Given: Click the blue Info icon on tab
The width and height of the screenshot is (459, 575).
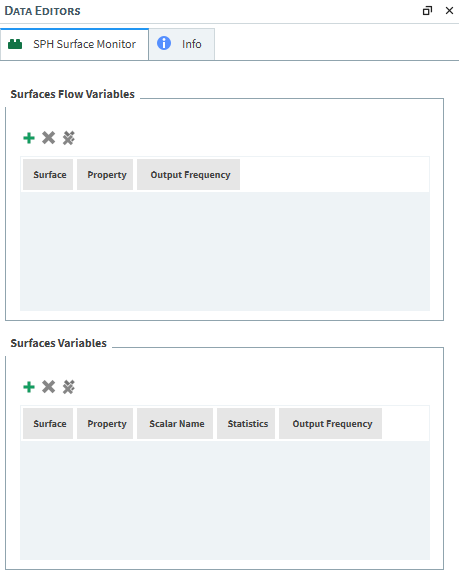Looking at the screenshot, I should click(164, 43).
